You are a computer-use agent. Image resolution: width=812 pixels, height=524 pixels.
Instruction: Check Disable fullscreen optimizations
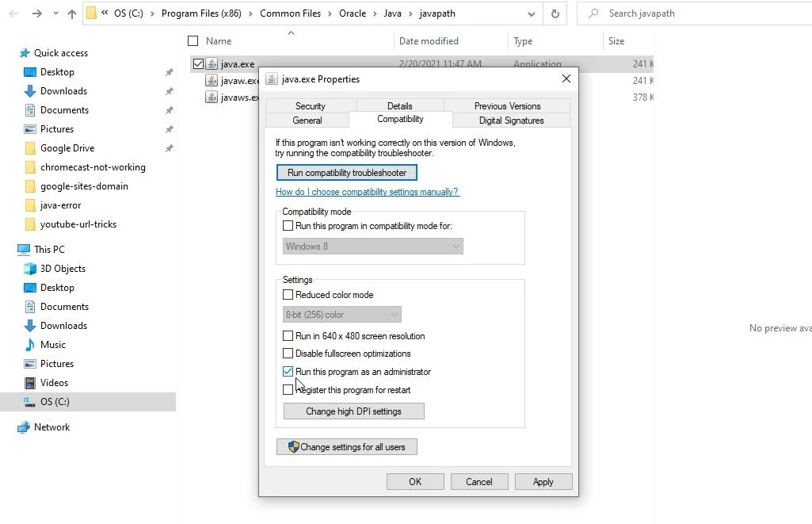(x=288, y=354)
